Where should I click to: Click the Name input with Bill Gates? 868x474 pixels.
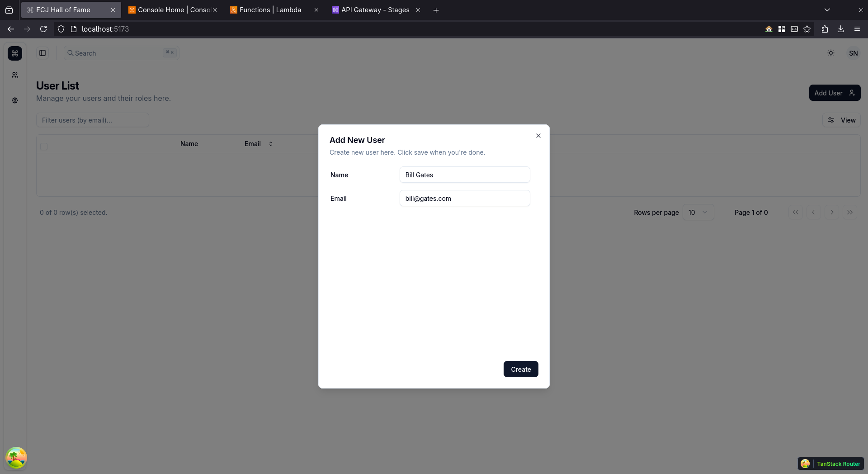point(465,175)
